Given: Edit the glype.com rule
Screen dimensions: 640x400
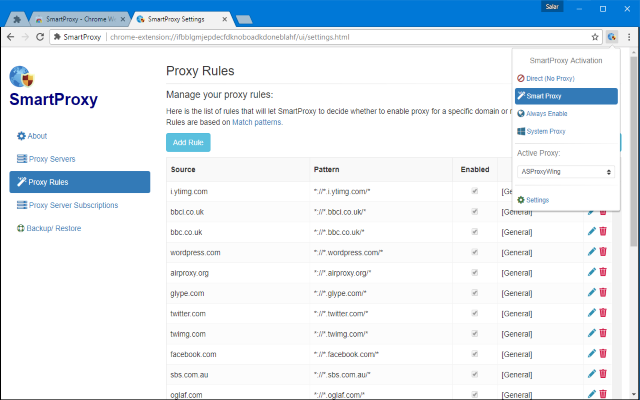Looking at the screenshot, I should tap(591, 293).
